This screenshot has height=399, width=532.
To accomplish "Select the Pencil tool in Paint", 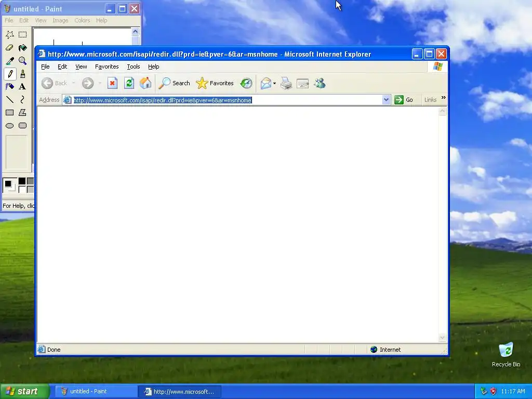I will (x=9, y=74).
